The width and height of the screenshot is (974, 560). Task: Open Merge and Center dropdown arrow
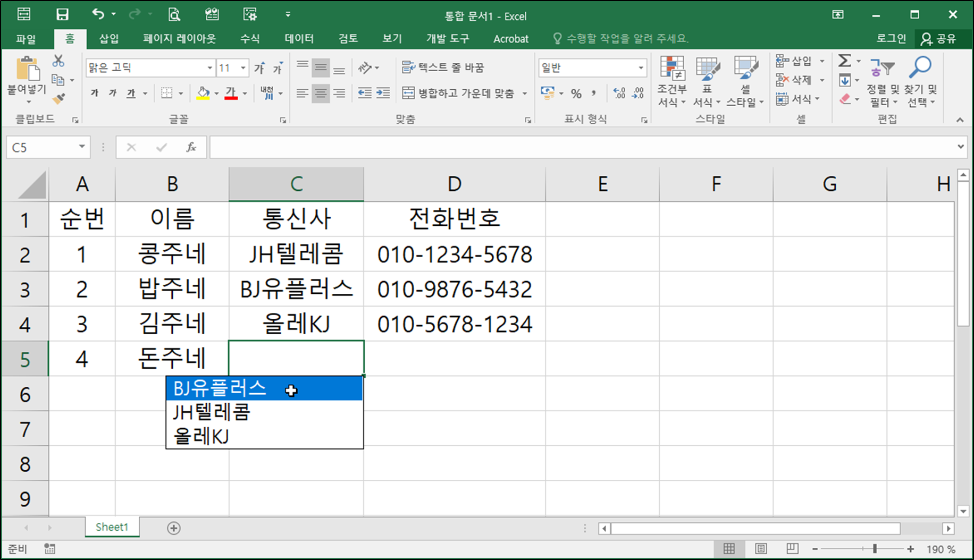(x=525, y=94)
